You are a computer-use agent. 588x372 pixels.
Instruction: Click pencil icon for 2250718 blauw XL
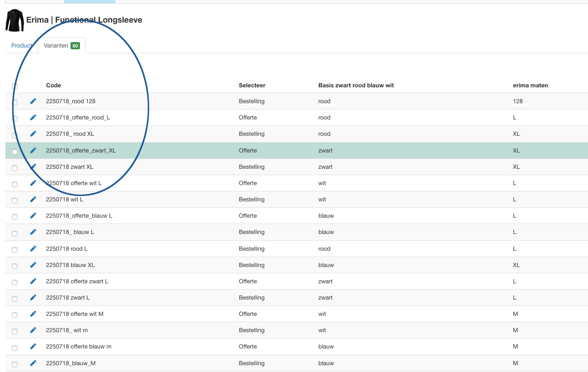click(x=33, y=265)
